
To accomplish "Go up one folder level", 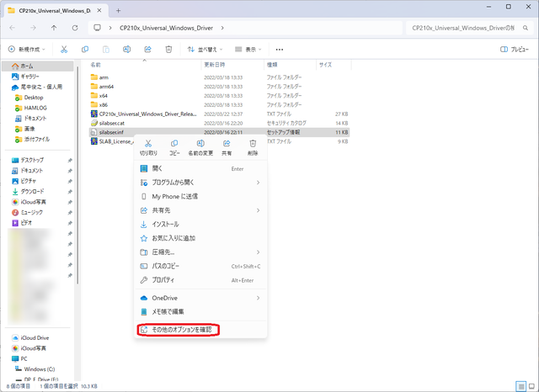I will click(54, 28).
